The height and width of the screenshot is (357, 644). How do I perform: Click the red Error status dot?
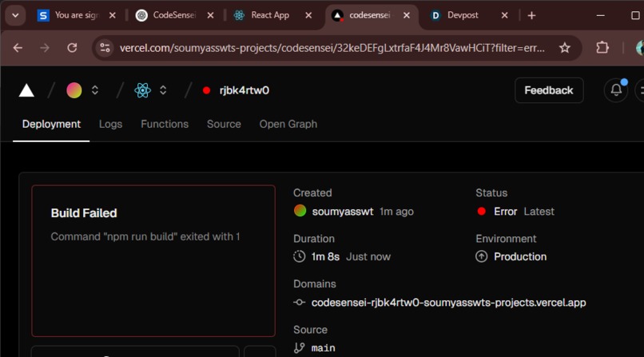click(x=482, y=212)
